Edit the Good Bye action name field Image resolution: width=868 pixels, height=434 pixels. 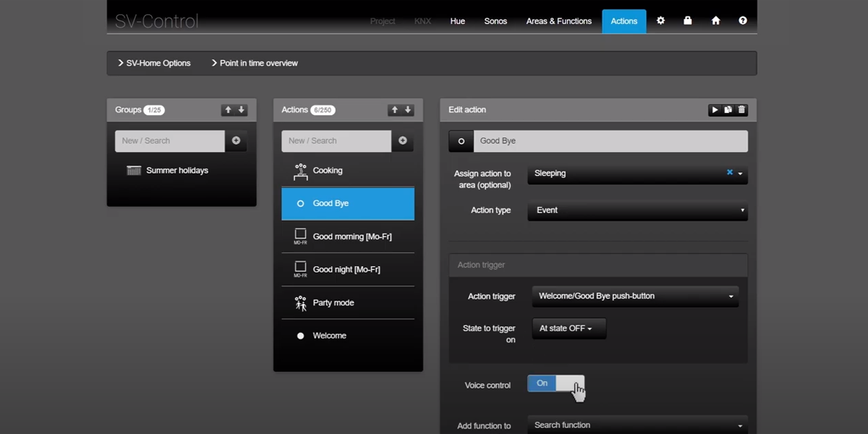point(611,141)
